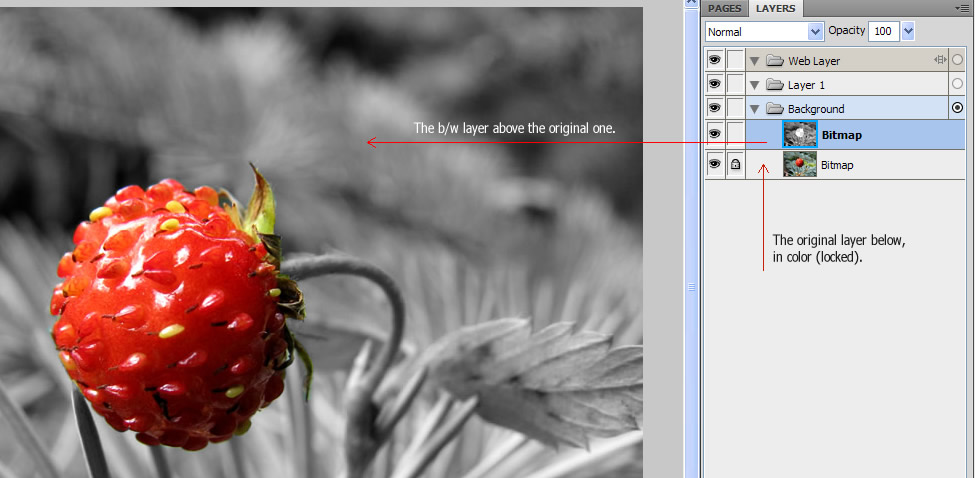This screenshot has height=478, width=975.
Task: Toggle the lock box on Layer 1
Action: click(x=735, y=85)
